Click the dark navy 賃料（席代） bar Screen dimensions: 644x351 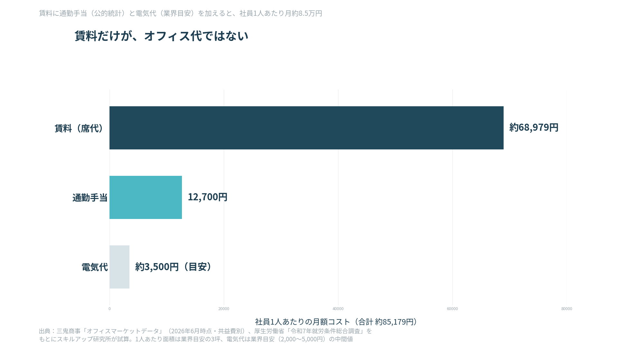coord(307,128)
